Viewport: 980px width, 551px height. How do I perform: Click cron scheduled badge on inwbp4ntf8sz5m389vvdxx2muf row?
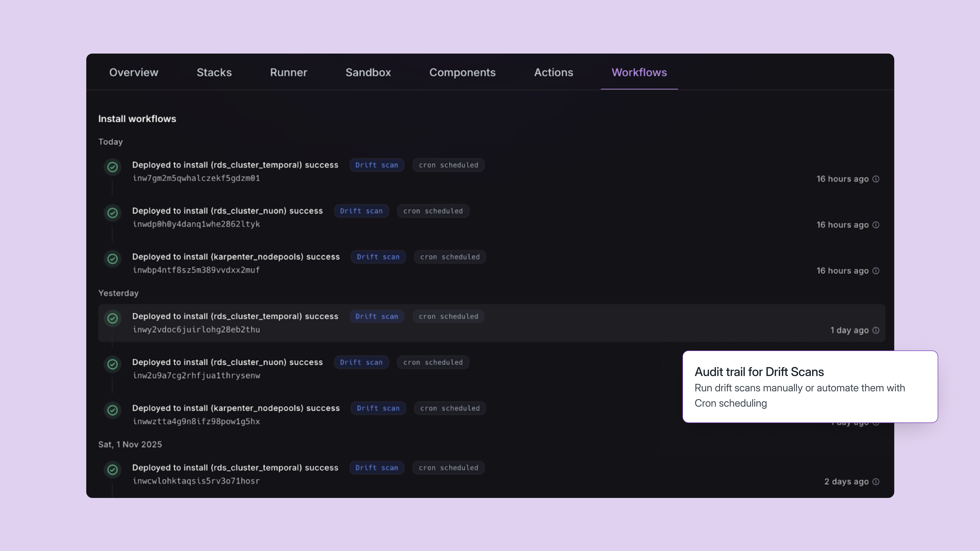[450, 257]
